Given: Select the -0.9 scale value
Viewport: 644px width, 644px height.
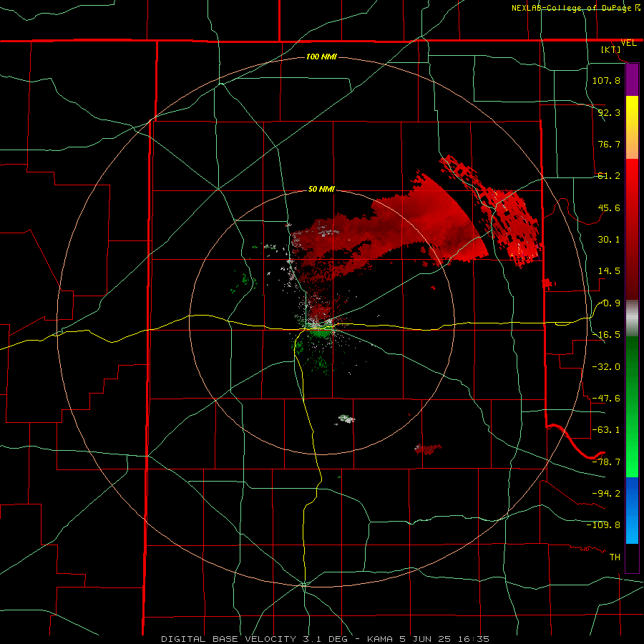Looking at the screenshot, I should pyautogui.click(x=609, y=303).
